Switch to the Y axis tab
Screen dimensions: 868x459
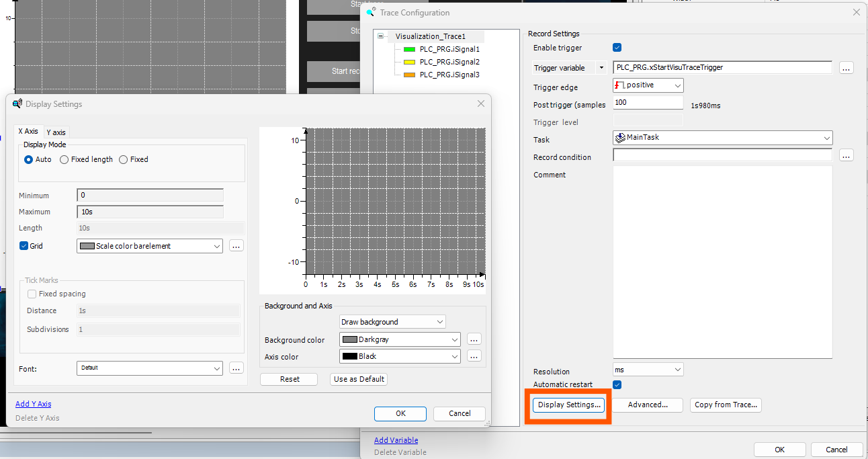(x=56, y=132)
